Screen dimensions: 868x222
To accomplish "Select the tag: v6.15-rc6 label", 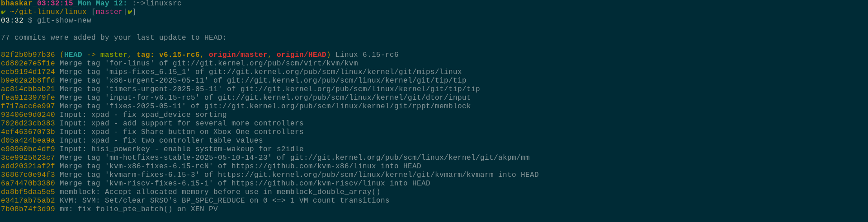I will pos(168,55).
